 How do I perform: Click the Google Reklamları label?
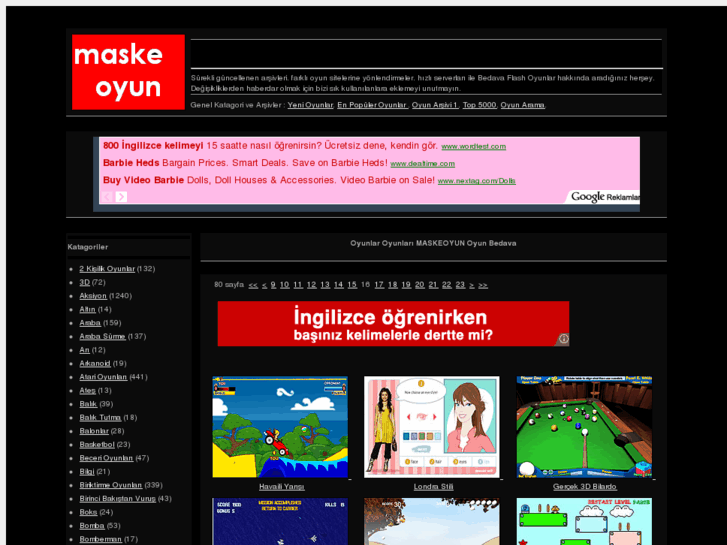pyautogui.click(x=605, y=197)
